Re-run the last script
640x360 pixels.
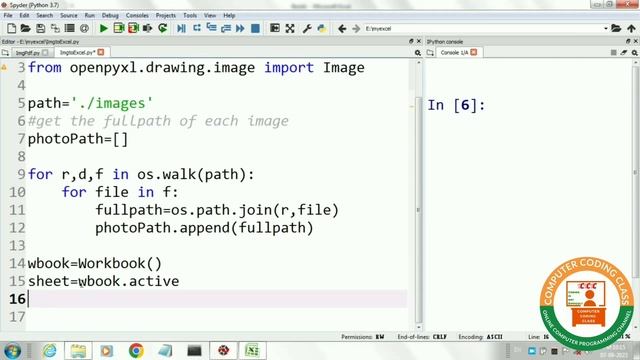pyautogui.click(x=162, y=28)
